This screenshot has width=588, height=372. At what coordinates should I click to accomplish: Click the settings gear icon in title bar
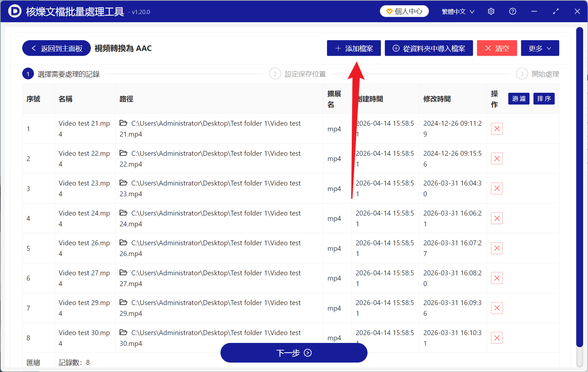(x=491, y=11)
